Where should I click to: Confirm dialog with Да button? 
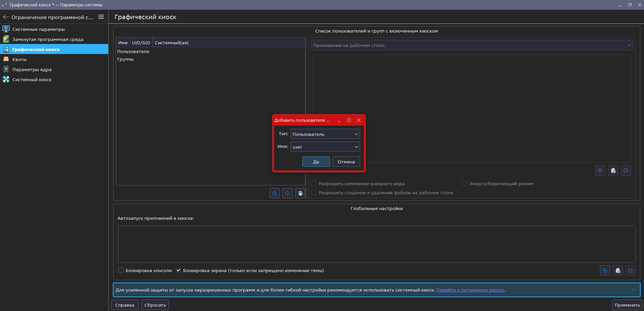tap(316, 162)
